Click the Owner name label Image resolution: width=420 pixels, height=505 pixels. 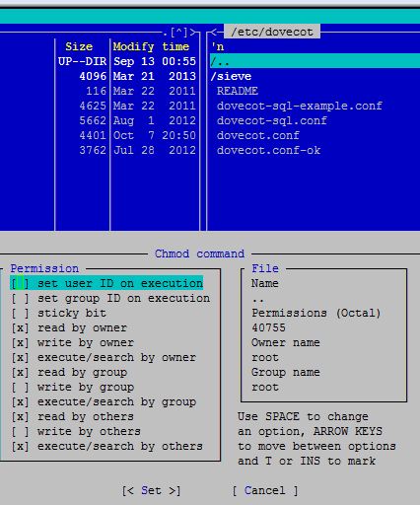point(286,342)
